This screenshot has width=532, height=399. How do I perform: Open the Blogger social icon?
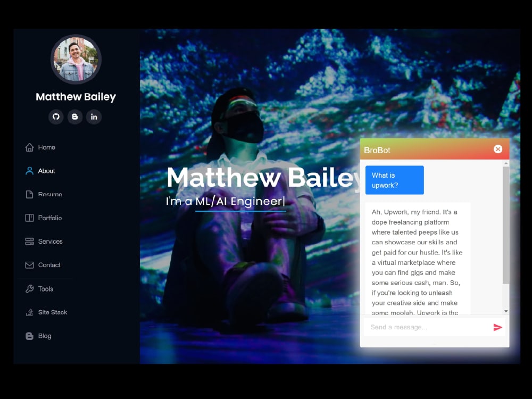coord(75,117)
